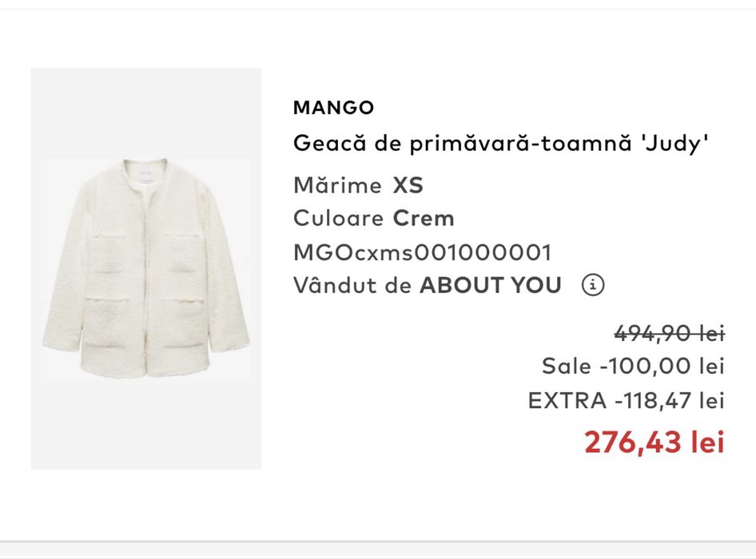The height and width of the screenshot is (559, 756).
Task: Click the 'Judy' name in product title
Action: coord(678,144)
